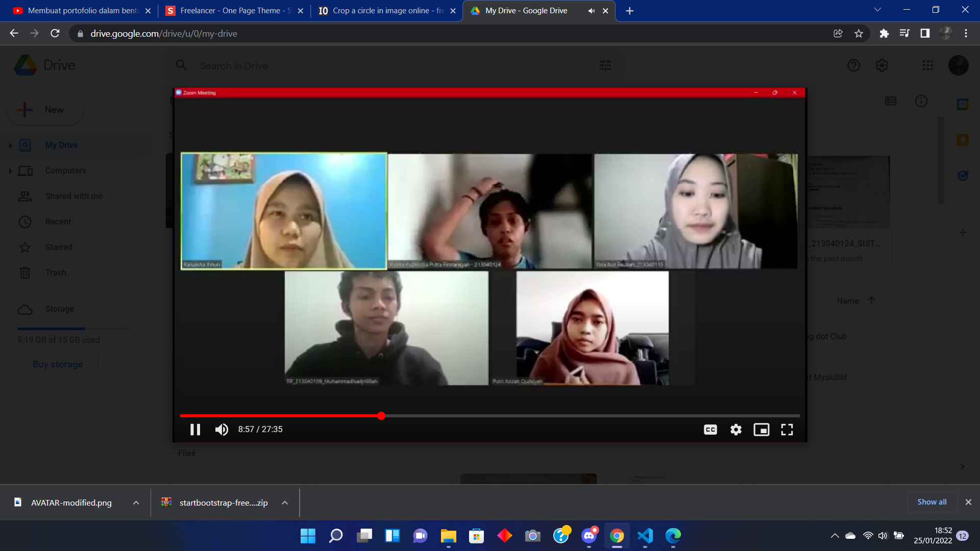Enter fullscreen video mode
This screenshot has width=980, height=551.
click(787, 430)
